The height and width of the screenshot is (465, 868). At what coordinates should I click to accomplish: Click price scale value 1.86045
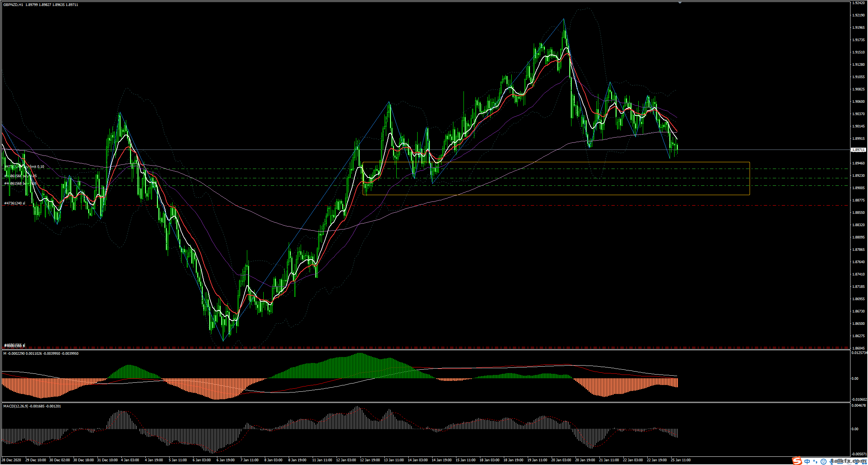coord(858,348)
